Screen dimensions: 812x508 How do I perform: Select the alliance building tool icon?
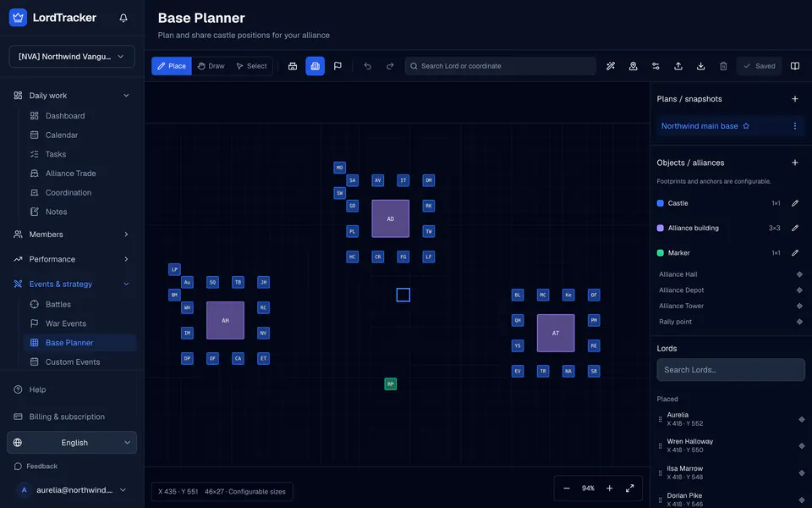tap(315, 66)
